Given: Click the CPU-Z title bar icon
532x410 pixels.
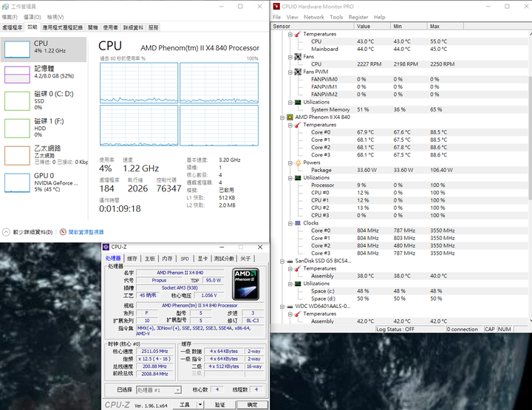Looking at the screenshot, I should [x=106, y=247].
